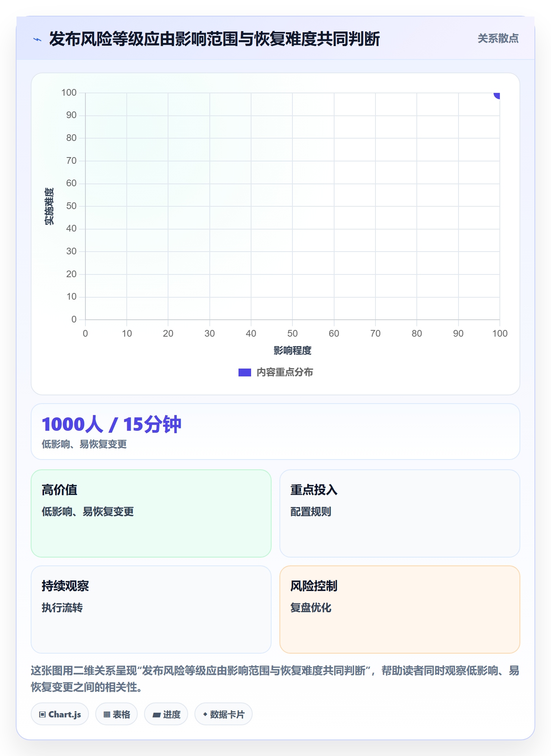Viewport: 551px width, 756px height.
Task: Click the 执行流转 text in 持续观察 card
Action: (62, 608)
